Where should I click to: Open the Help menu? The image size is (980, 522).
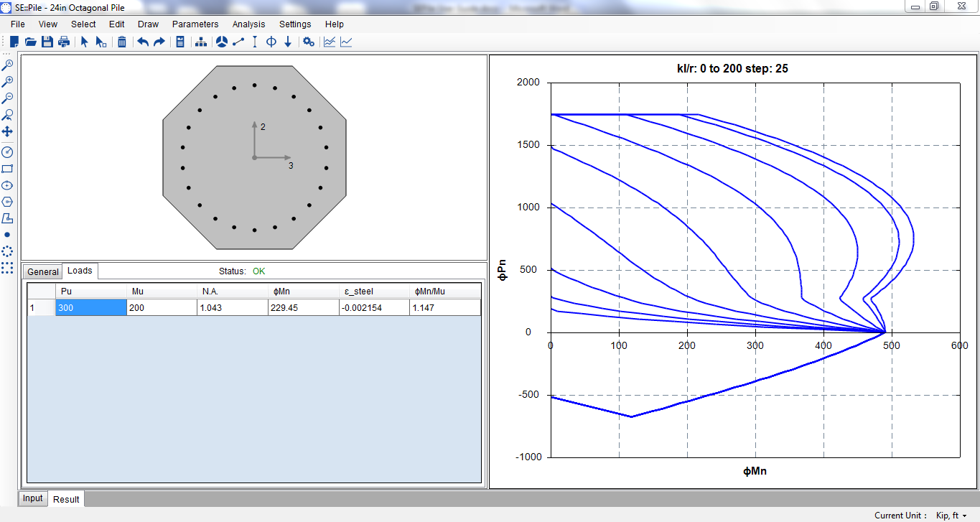pos(335,24)
